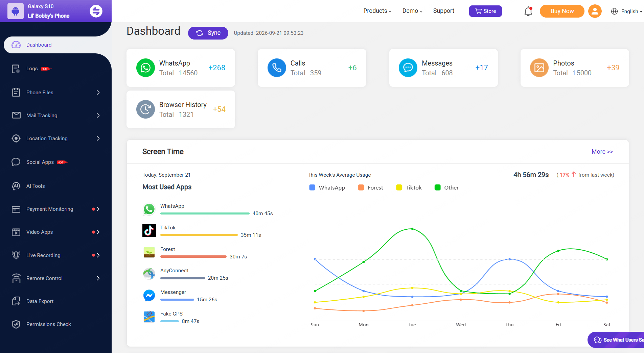Click the Android device icon in header

pos(16,11)
